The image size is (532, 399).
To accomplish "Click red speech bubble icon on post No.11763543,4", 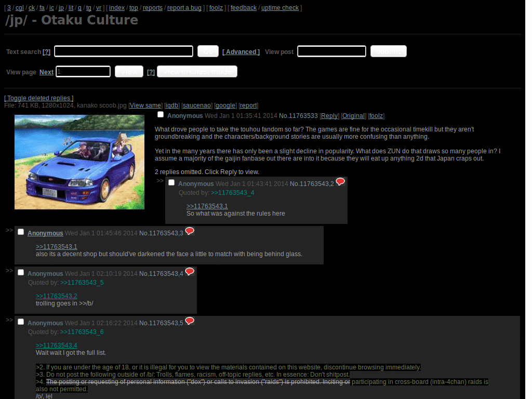I will (190, 271).
